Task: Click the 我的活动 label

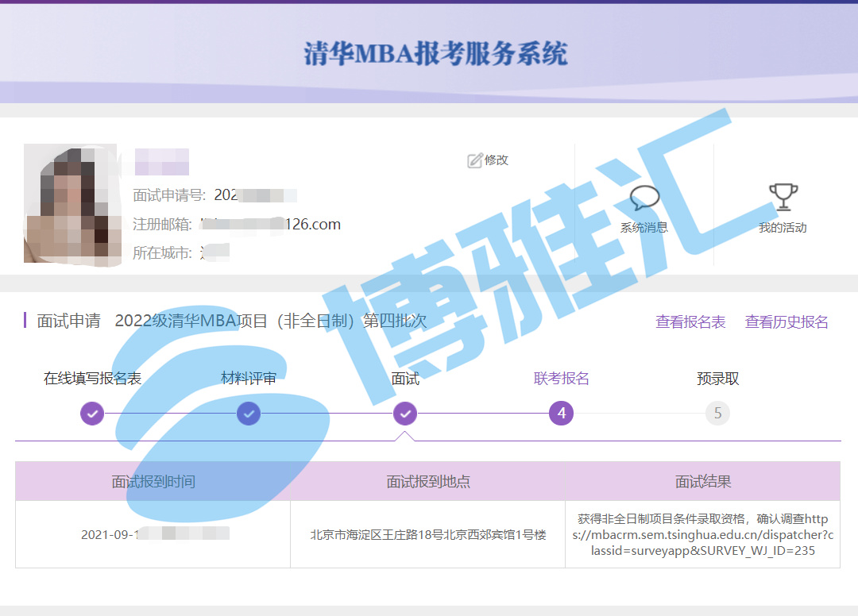Action: 783,228
